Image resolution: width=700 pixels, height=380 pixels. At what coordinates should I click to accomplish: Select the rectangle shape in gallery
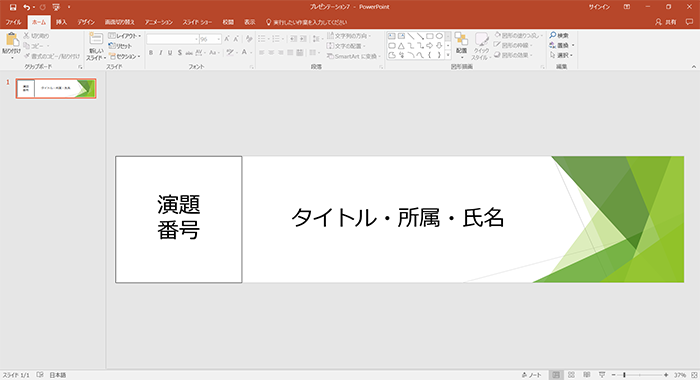pos(429,36)
